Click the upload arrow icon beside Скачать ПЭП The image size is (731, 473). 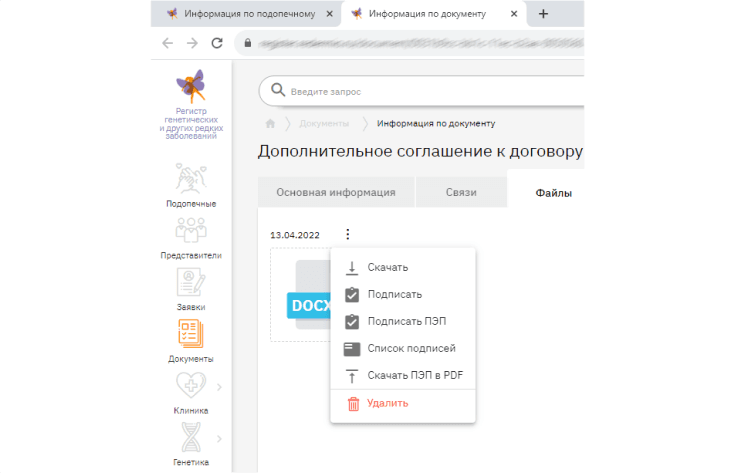(352, 376)
